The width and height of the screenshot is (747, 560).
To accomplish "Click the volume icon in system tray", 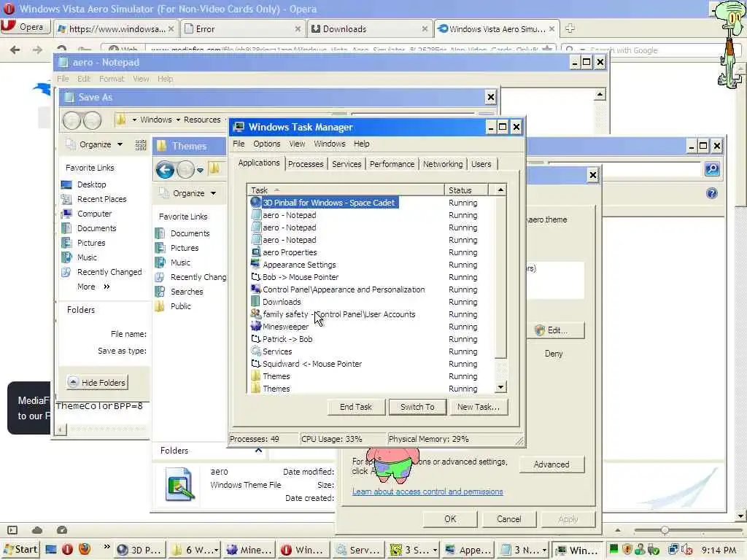I will click(x=687, y=550).
